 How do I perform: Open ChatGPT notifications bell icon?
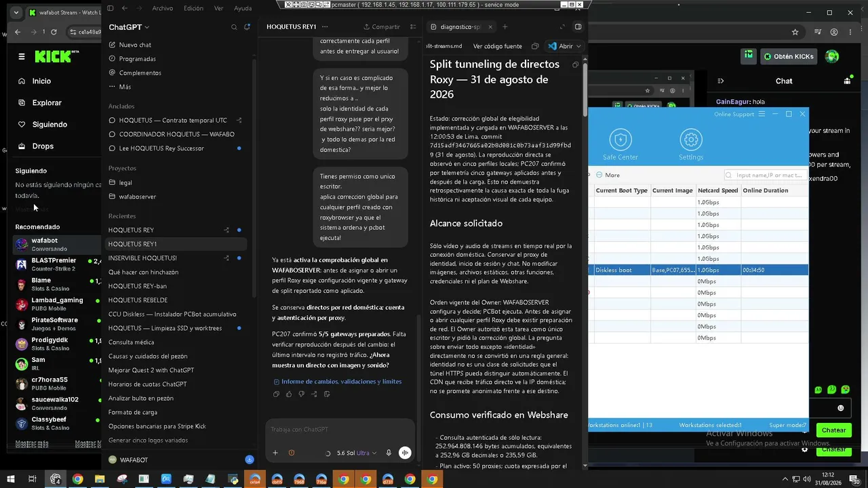click(x=248, y=27)
